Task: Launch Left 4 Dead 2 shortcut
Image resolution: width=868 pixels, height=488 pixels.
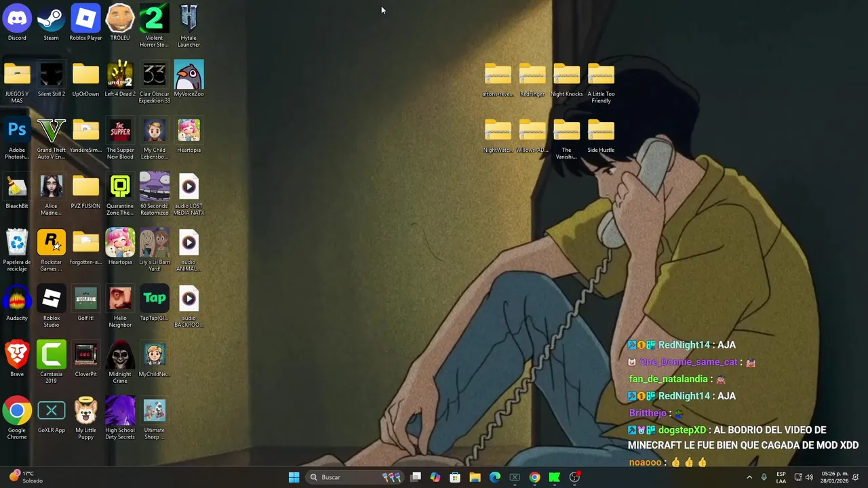Action: click(x=120, y=79)
